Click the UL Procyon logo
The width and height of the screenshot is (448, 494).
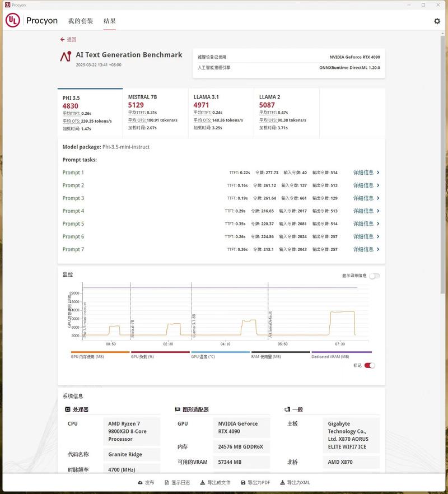(13, 21)
